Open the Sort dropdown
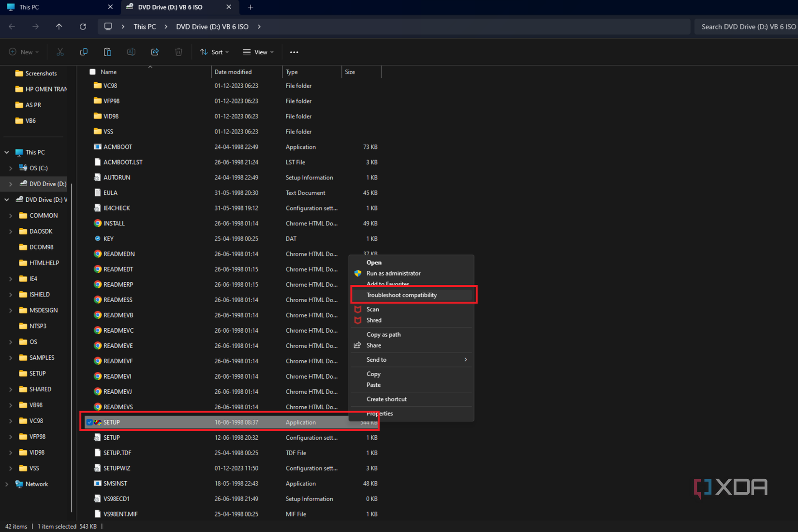 click(x=214, y=52)
